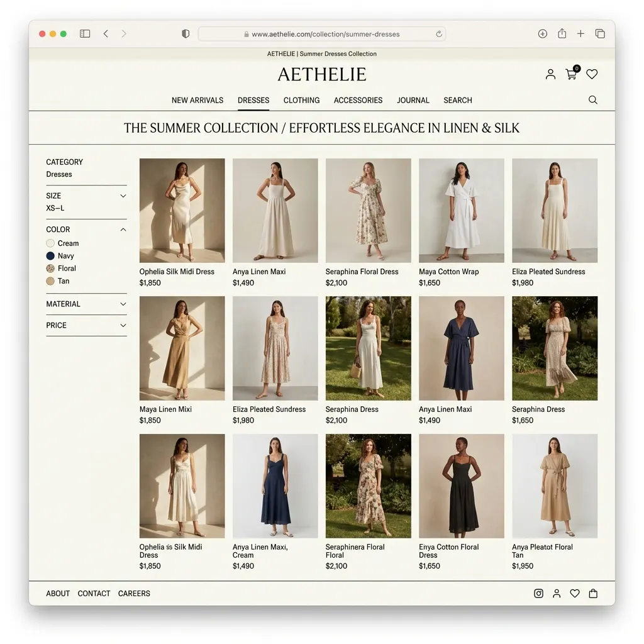This screenshot has width=644, height=644.
Task: Go forward with the browser forward arrow
Action: pyautogui.click(x=124, y=34)
